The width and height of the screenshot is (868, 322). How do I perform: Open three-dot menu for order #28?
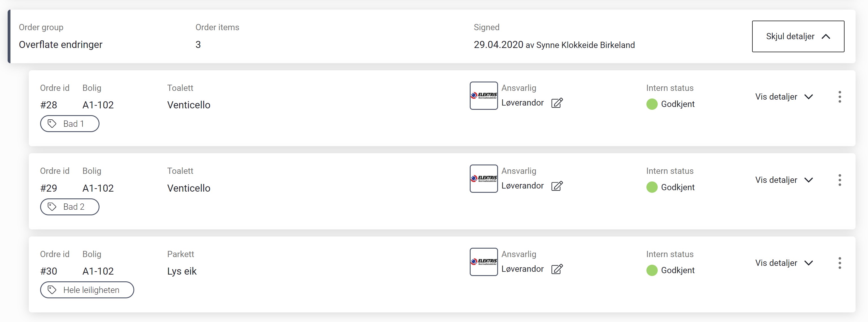(x=840, y=97)
